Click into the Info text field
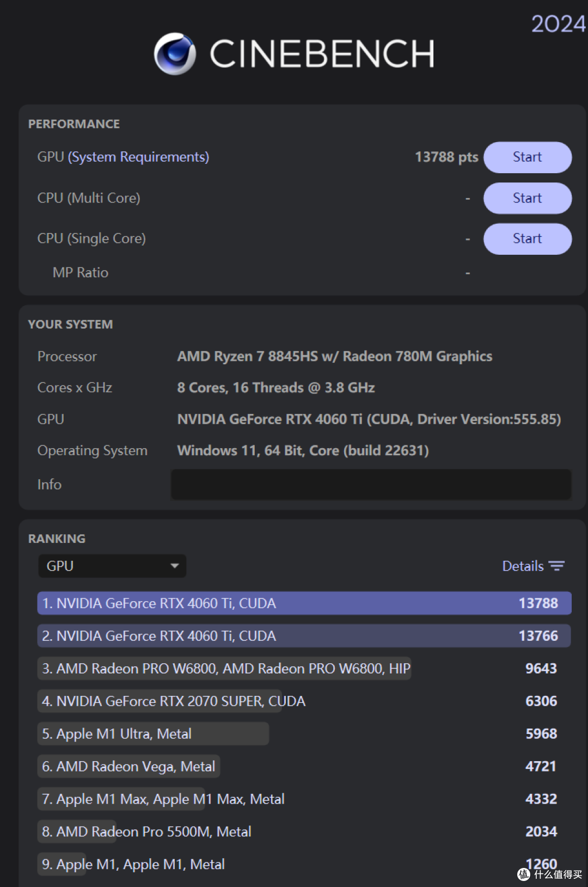 click(x=371, y=485)
